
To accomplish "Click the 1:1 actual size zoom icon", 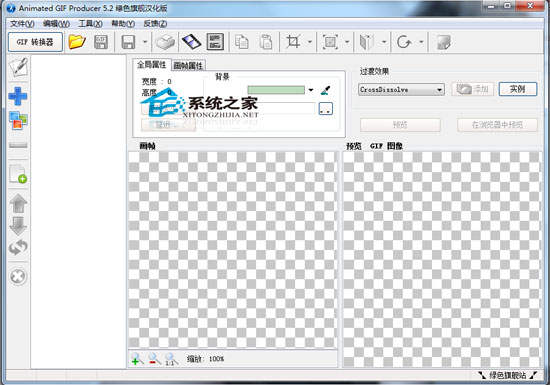I will tap(171, 359).
